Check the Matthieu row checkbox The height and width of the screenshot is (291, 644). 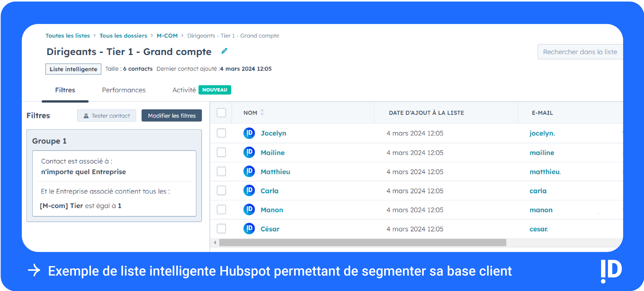click(x=221, y=172)
